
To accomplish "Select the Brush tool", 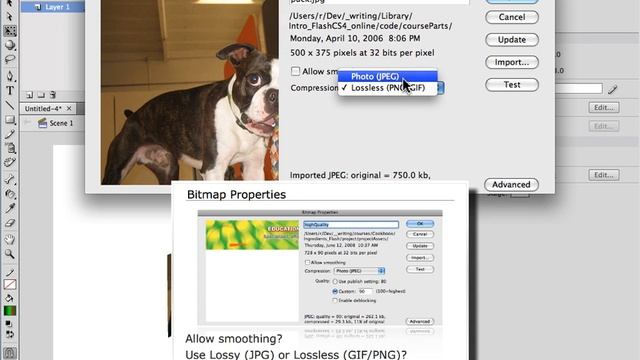I will (10, 148).
